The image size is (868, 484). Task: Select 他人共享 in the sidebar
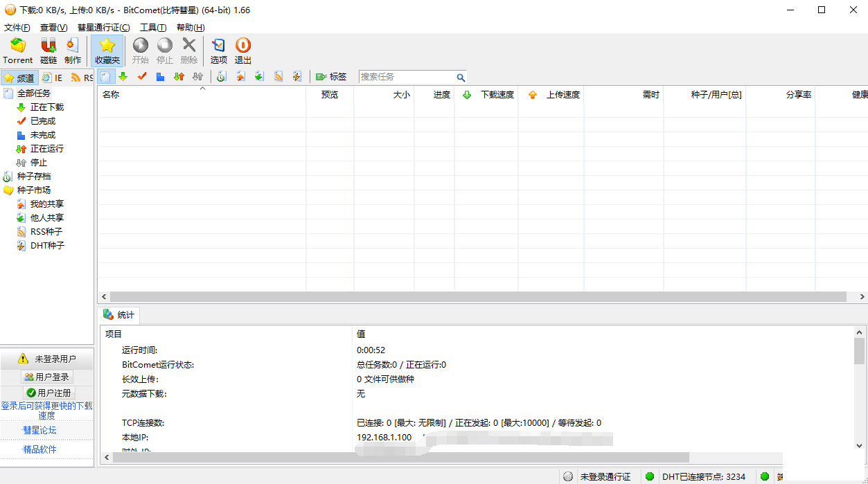tap(47, 217)
